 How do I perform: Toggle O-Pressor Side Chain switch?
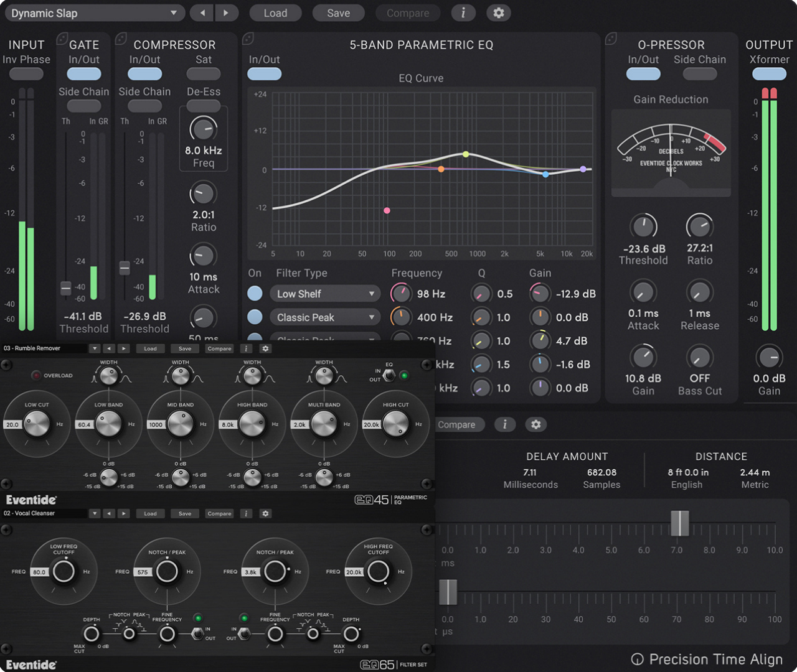(x=699, y=74)
